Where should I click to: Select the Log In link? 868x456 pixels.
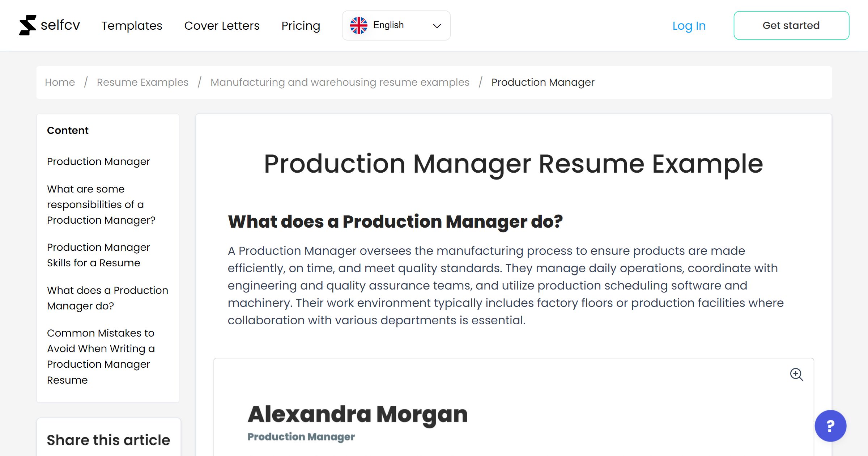pyautogui.click(x=689, y=26)
